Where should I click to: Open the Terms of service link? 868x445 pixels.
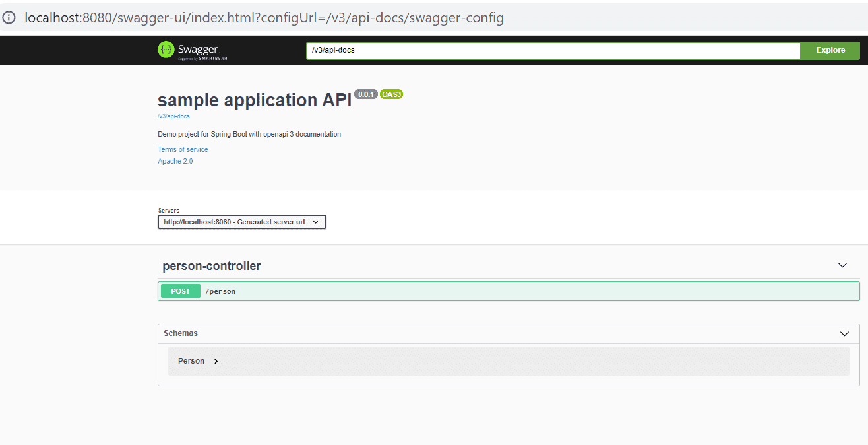tap(183, 149)
